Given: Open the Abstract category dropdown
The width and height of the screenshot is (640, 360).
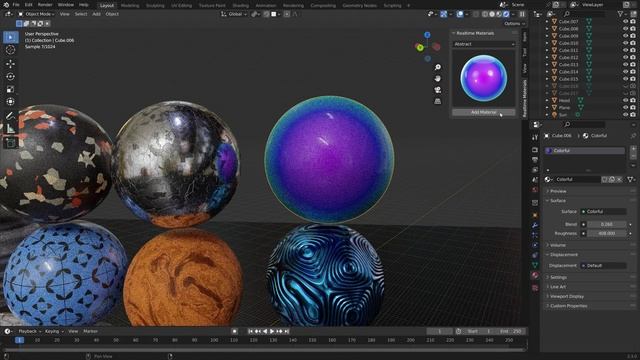Looking at the screenshot, I should tap(484, 44).
